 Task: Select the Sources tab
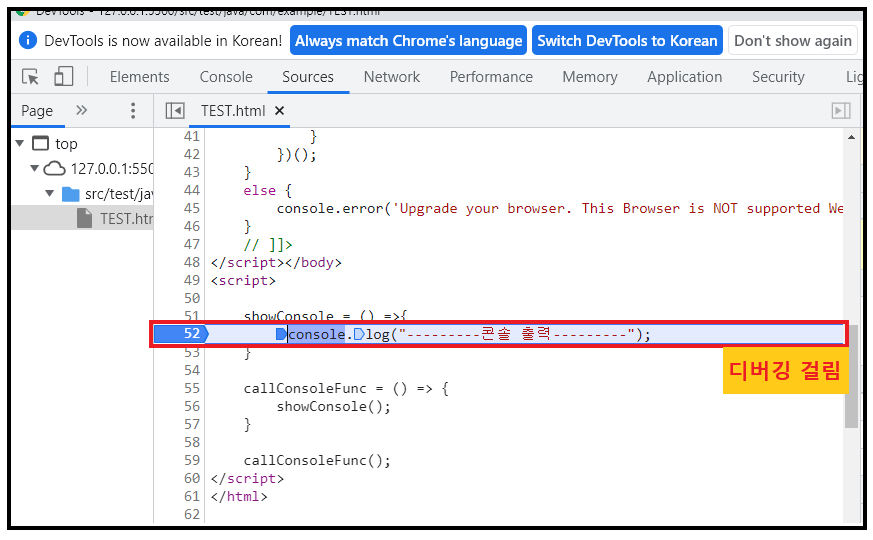pyautogui.click(x=308, y=77)
